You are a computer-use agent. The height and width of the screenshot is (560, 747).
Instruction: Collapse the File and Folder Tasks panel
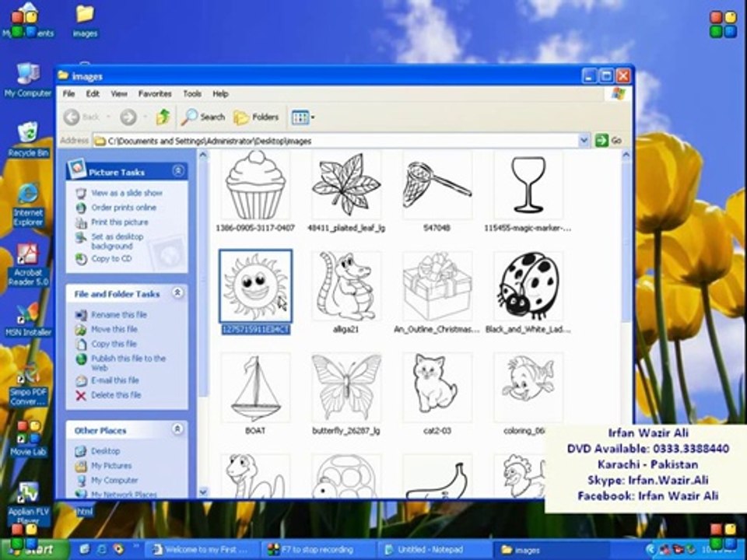click(177, 292)
